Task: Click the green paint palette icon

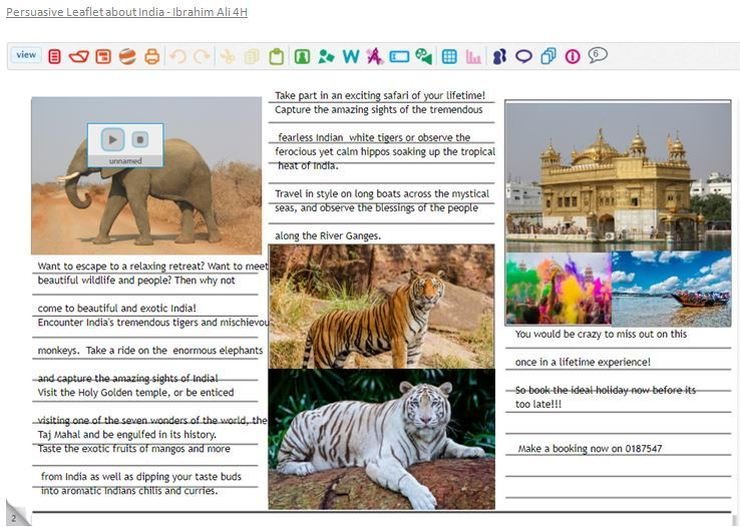Action: (x=424, y=57)
